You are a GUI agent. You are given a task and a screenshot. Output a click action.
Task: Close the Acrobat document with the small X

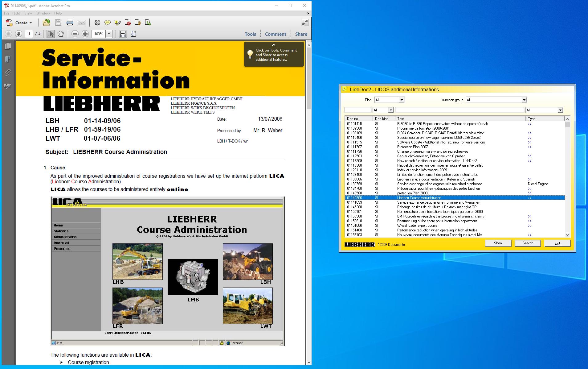click(308, 13)
